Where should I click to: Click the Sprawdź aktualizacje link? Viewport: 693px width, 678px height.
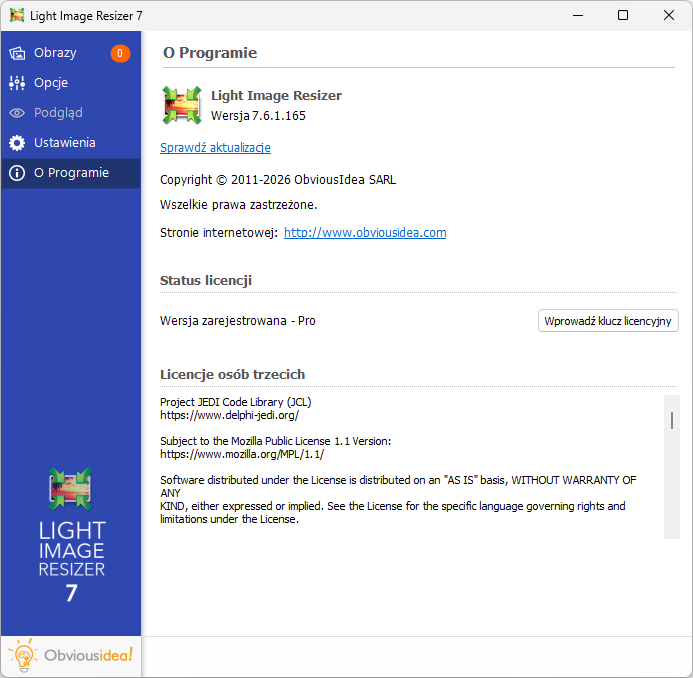tap(215, 148)
